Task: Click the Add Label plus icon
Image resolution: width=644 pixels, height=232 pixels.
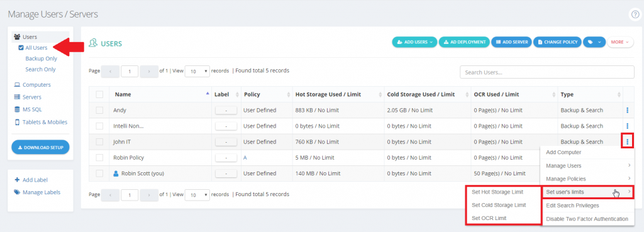Action: point(17,179)
